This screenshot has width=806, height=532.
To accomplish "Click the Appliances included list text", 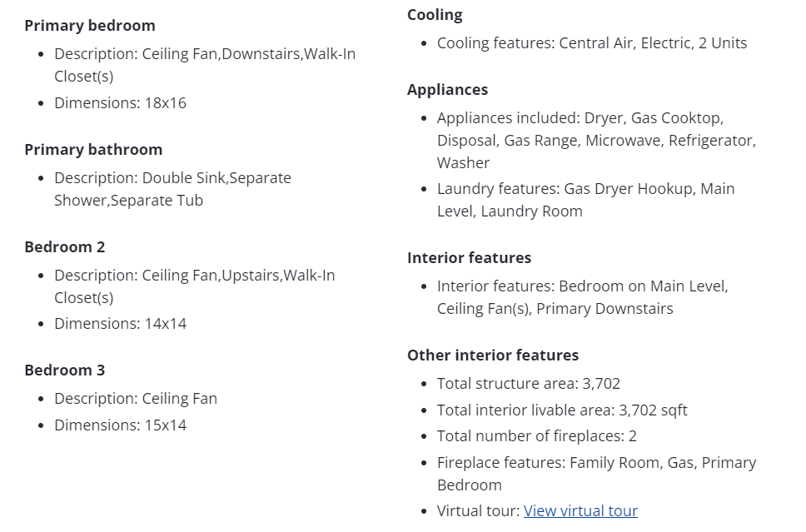I will (595, 141).
